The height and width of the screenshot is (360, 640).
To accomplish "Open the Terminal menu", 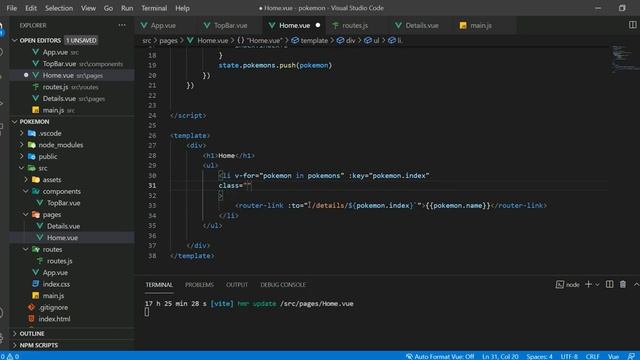I will pos(154,8).
